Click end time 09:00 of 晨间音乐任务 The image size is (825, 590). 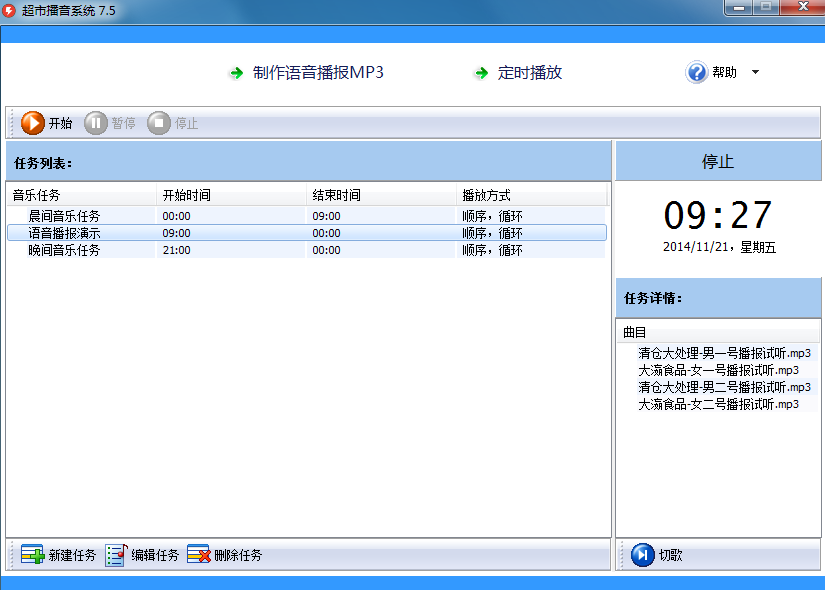[326, 216]
